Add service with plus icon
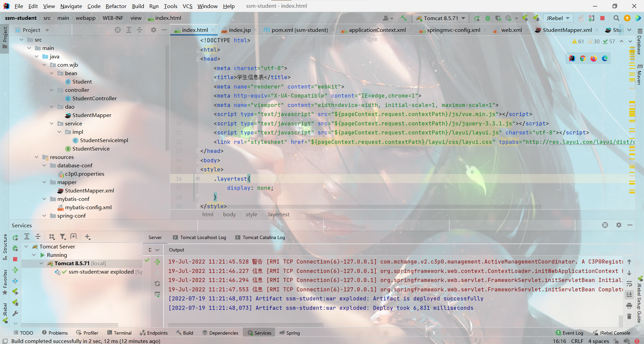 [x=88, y=237]
